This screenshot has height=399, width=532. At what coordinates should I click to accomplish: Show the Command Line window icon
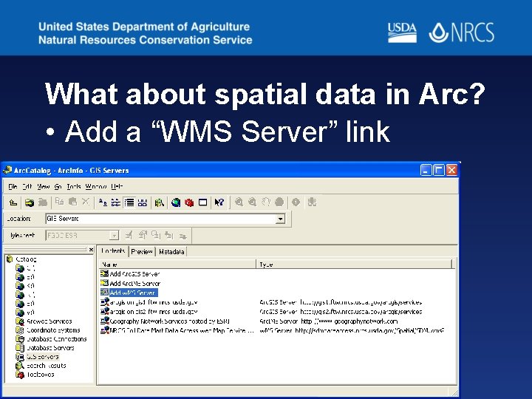pos(203,202)
